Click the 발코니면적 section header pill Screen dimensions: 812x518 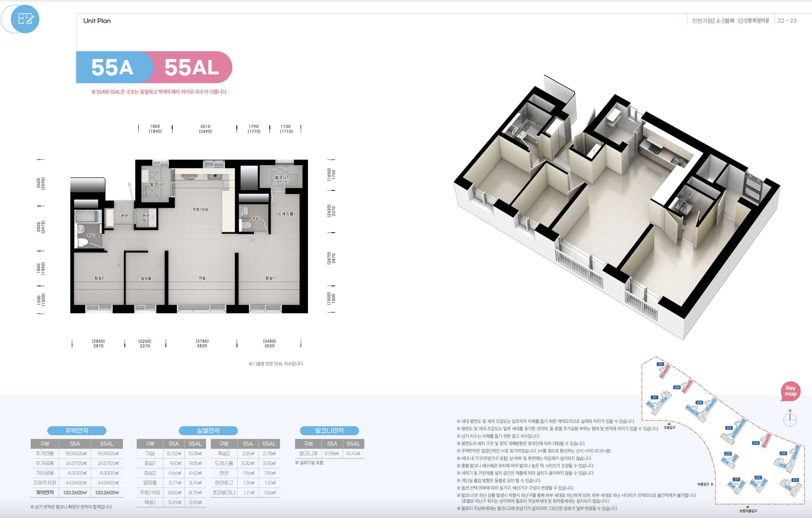click(x=329, y=430)
